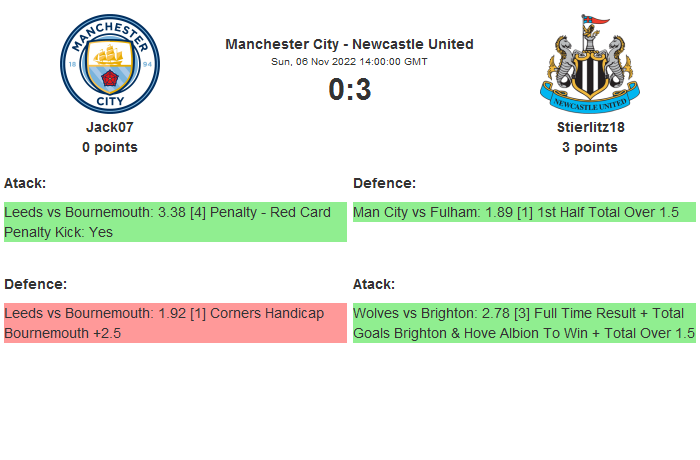This screenshot has width=700, height=460.
Task: Click Jack07's Atack heading
Action: point(25,183)
